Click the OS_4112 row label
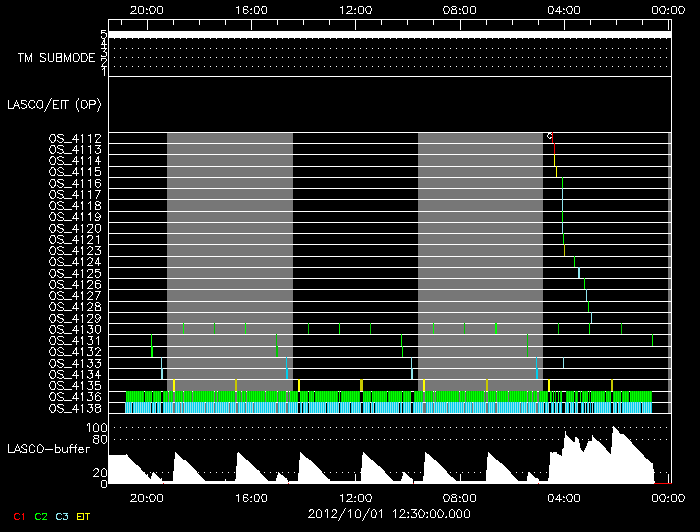 pyautogui.click(x=75, y=138)
